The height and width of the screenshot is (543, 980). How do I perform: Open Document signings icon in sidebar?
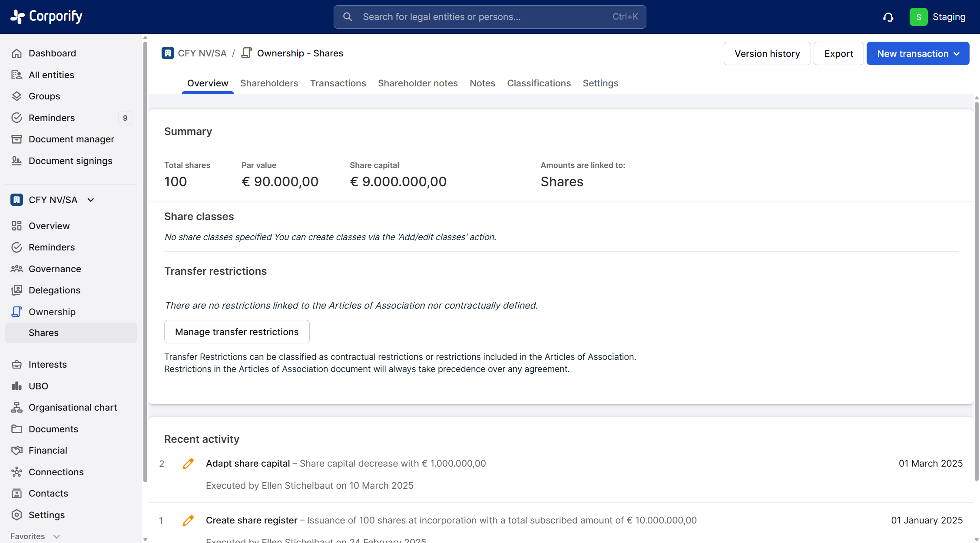17,161
